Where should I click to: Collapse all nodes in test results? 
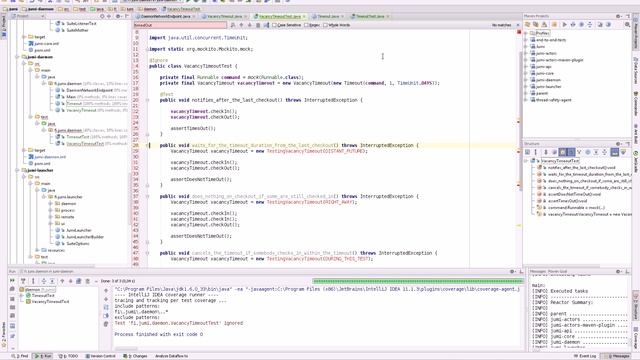click(x=52, y=281)
